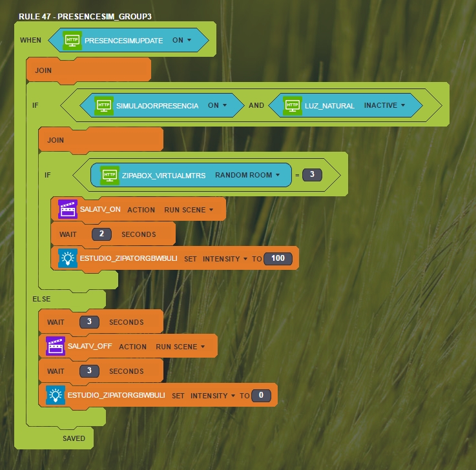Select the ELSE branch label

point(41,299)
